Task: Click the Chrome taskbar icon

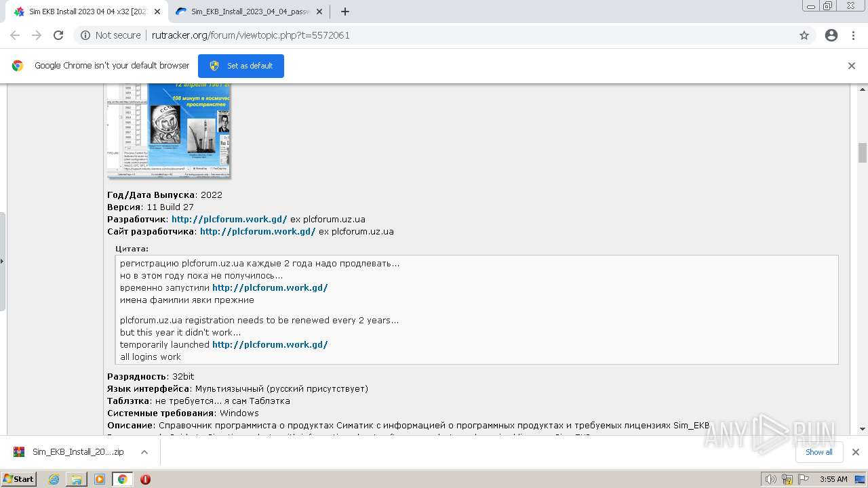Action: [123, 479]
